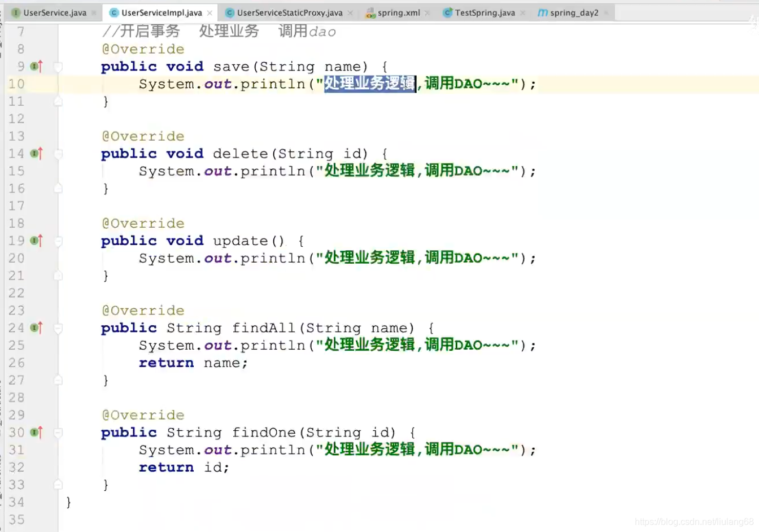Viewport: 759px width, 532px height.
Task: Click line number 10 in the gutter
Action: (16, 84)
